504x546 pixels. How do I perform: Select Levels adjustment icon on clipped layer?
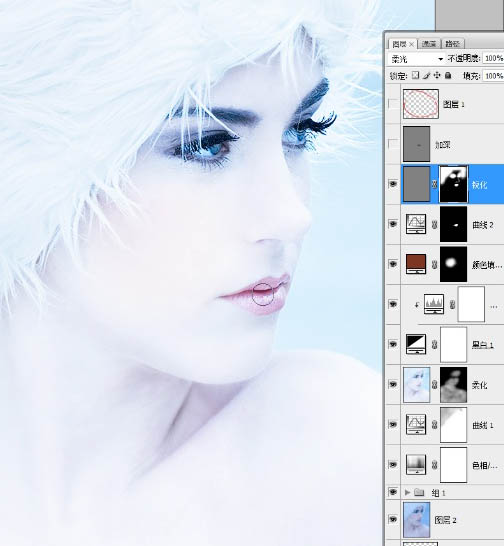tap(434, 304)
